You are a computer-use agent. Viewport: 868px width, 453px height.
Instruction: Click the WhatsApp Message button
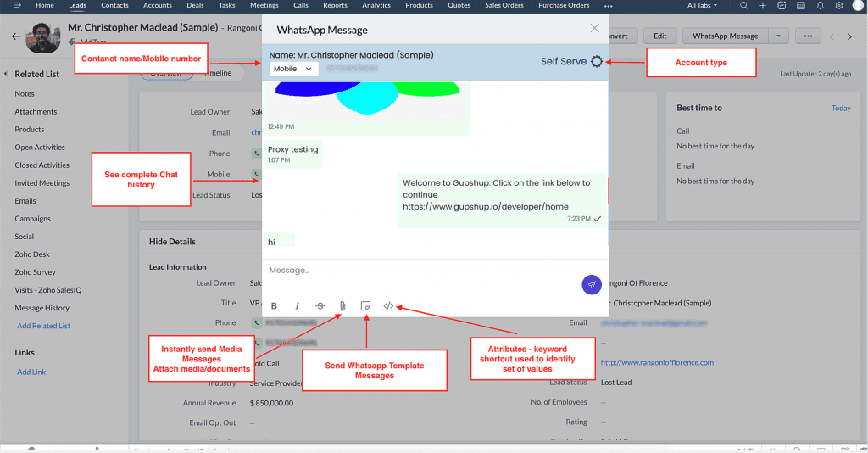726,36
